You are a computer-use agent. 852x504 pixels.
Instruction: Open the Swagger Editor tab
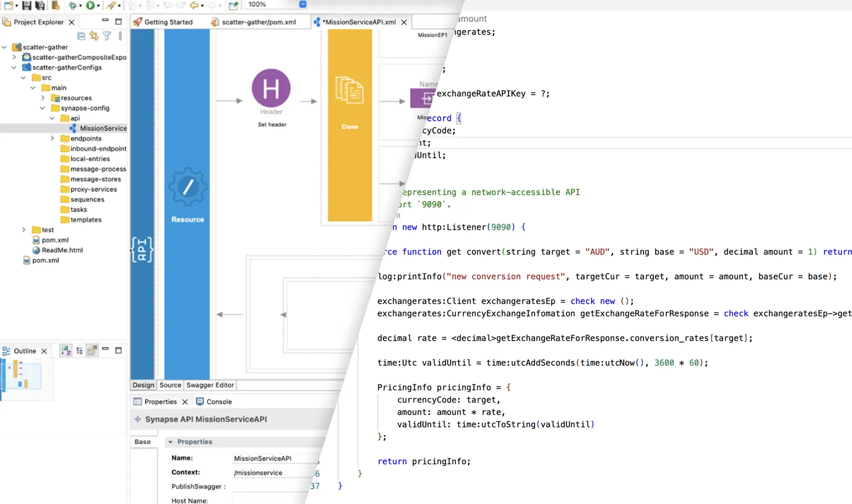click(210, 385)
